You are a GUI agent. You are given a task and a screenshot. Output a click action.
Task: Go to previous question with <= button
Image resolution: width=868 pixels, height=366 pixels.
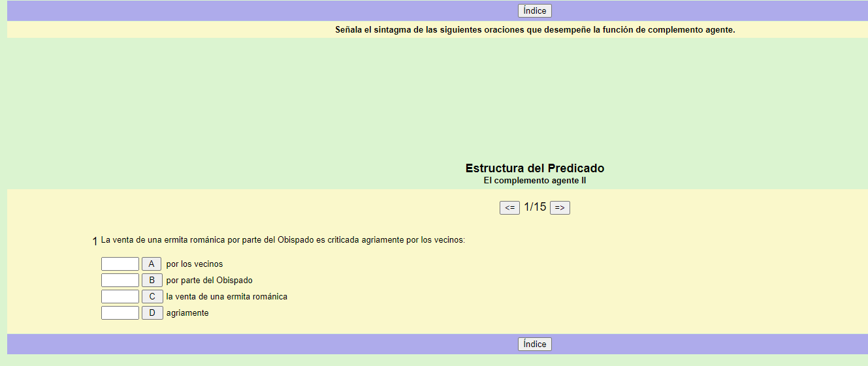pyautogui.click(x=509, y=207)
